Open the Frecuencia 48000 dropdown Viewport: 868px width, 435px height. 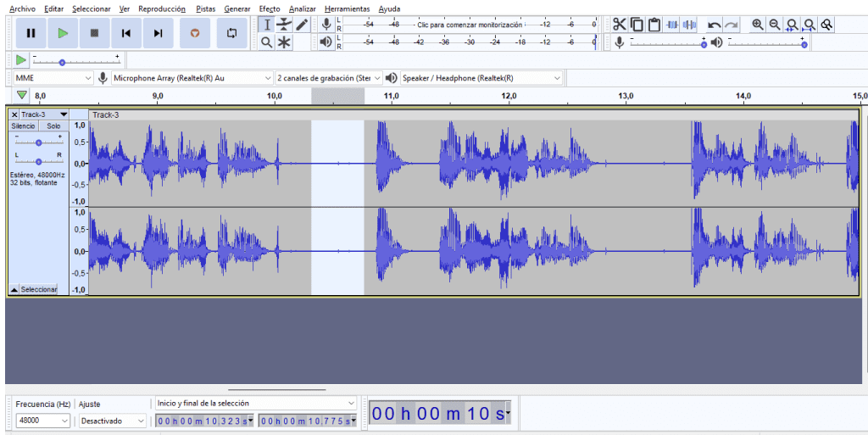pos(42,421)
